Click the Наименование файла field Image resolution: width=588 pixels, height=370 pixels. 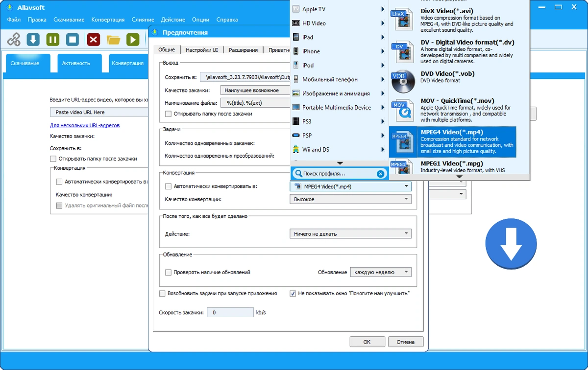coord(255,103)
